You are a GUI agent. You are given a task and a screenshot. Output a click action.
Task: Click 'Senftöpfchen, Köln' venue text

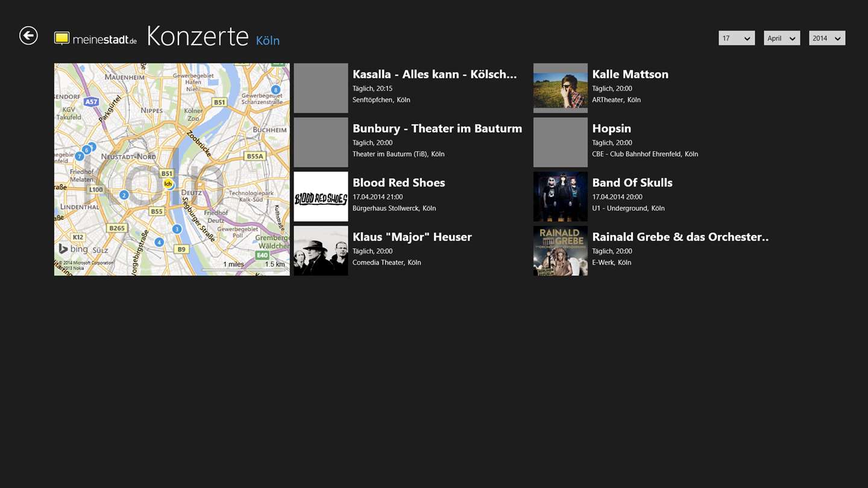pyautogui.click(x=381, y=100)
